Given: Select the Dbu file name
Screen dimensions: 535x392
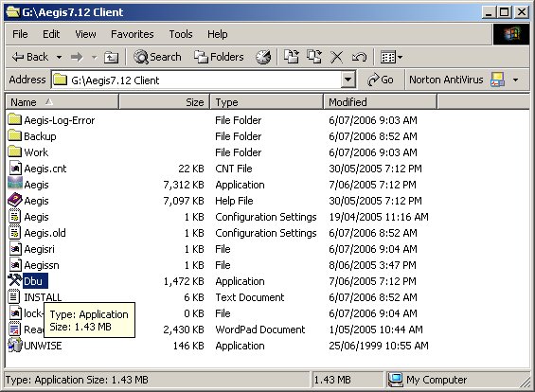Looking at the screenshot, I should click(35, 281).
